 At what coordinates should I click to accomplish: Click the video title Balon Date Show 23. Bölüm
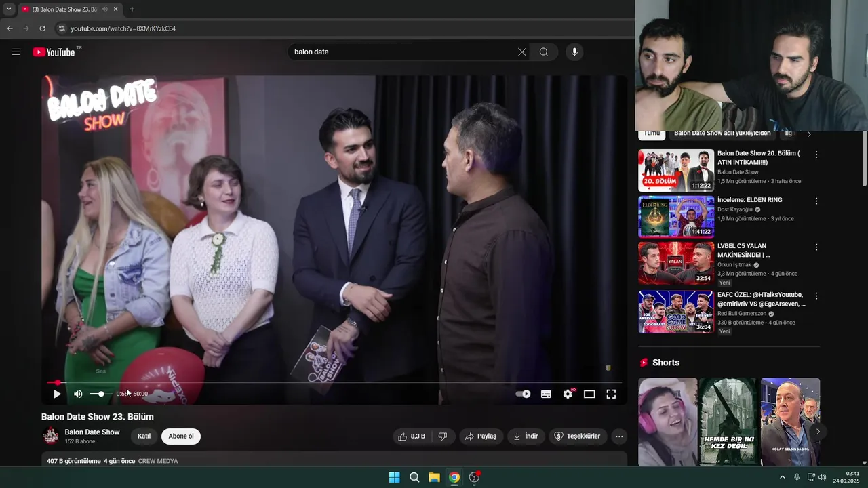point(98,417)
